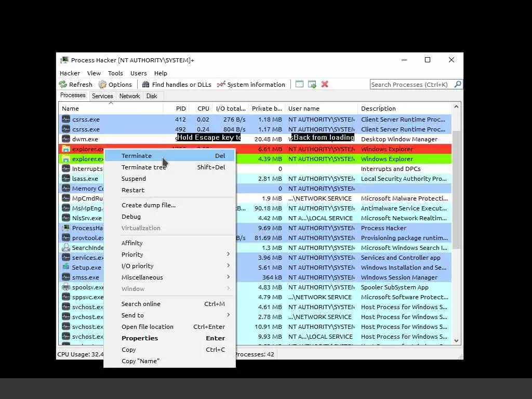Select Search online menu entry
Screen dimensions: 532x399
click(170, 304)
